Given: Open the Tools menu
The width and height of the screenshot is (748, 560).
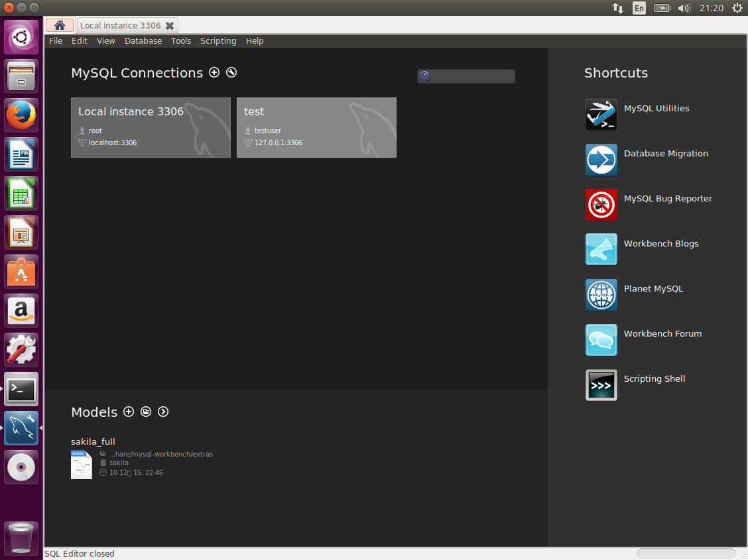Looking at the screenshot, I should pyautogui.click(x=181, y=41).
